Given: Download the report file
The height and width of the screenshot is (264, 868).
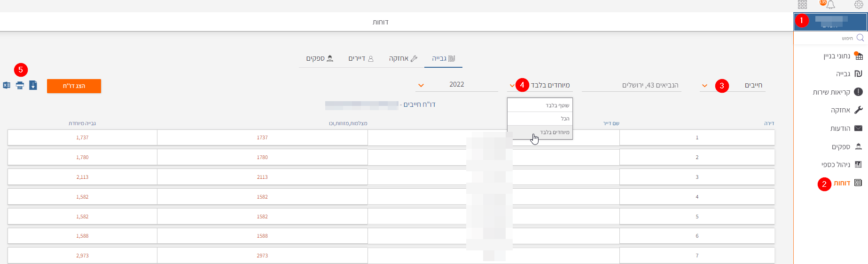Looking at the screenshot, I should click(x=33, y=85).
